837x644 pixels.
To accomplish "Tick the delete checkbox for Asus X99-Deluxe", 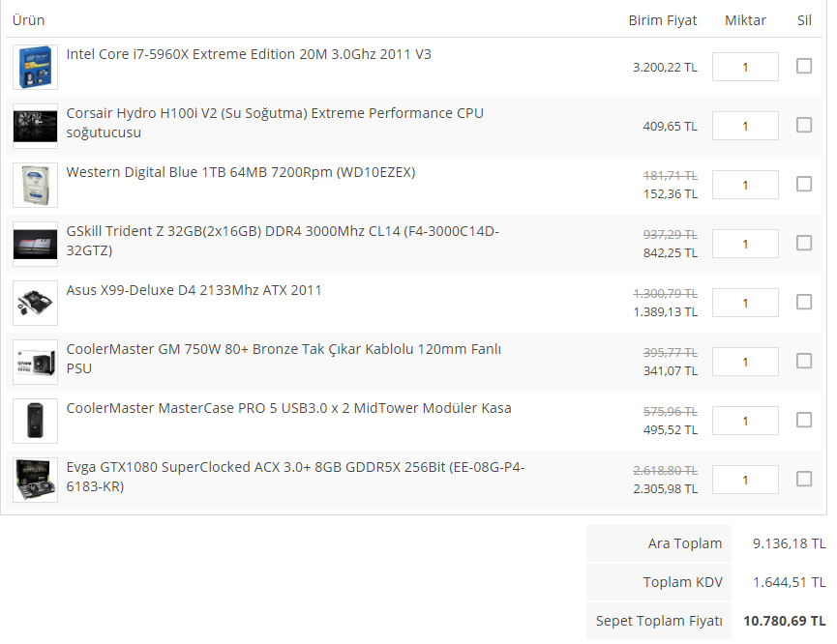I will 804,302.
